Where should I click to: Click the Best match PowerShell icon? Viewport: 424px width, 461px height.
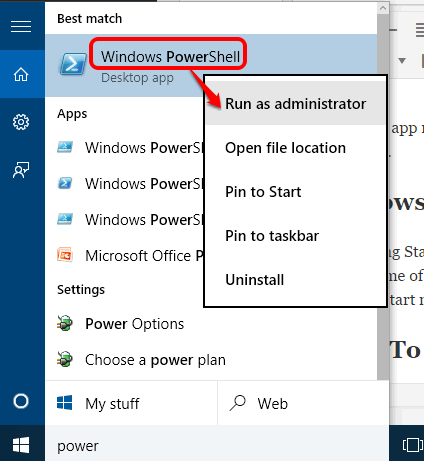click(x=73, y=64)
